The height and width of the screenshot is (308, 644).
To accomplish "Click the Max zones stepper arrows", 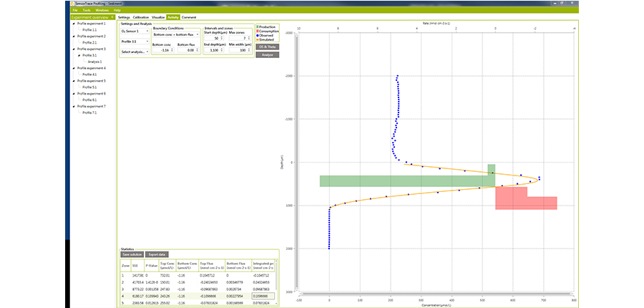I will (x=248, y=38).
